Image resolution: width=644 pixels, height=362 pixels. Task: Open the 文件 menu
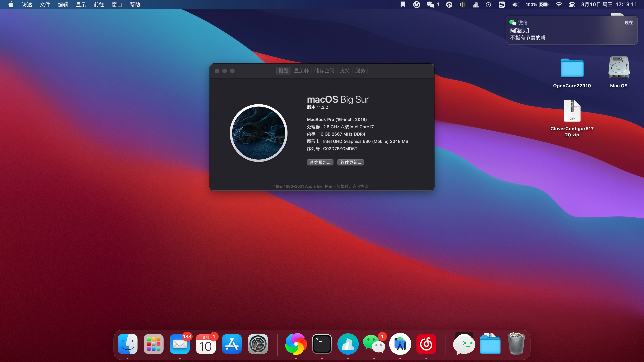tap(45, 4)
